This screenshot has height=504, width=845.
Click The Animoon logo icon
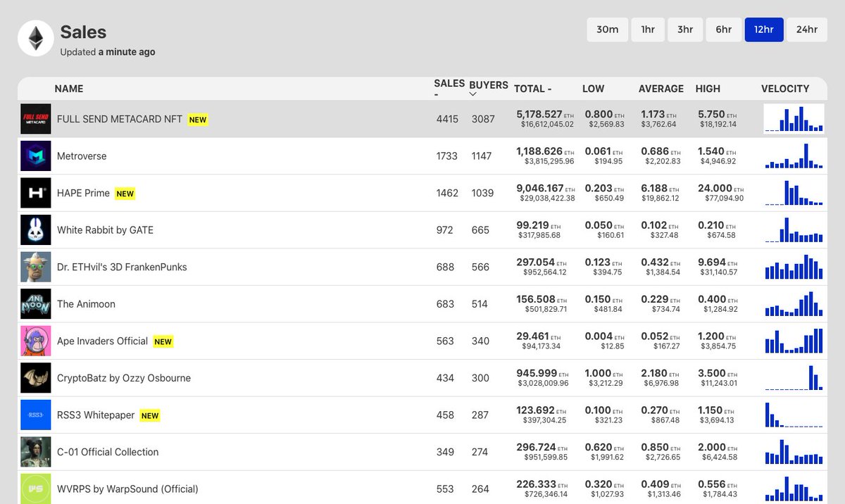click(36, 304)
